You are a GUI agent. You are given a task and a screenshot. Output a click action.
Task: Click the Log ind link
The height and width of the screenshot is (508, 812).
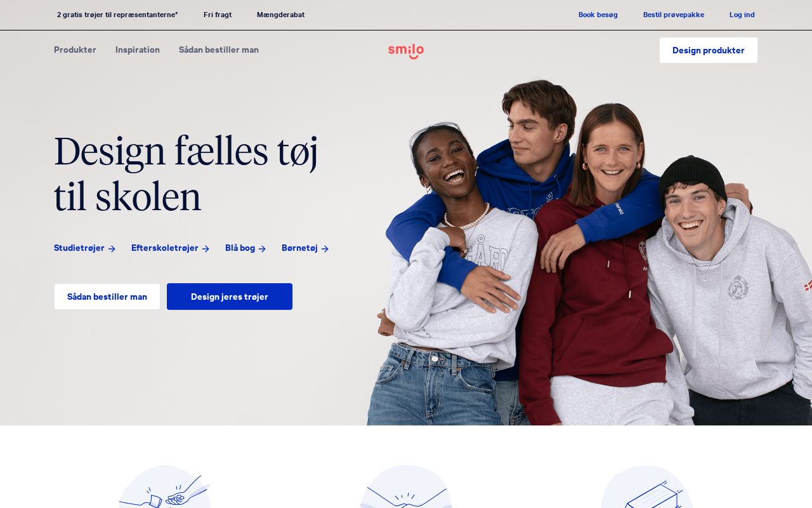[742, 15]
